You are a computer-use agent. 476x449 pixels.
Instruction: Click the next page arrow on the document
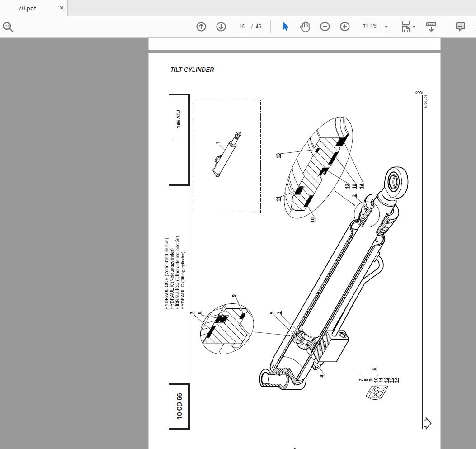pos(426,423)
